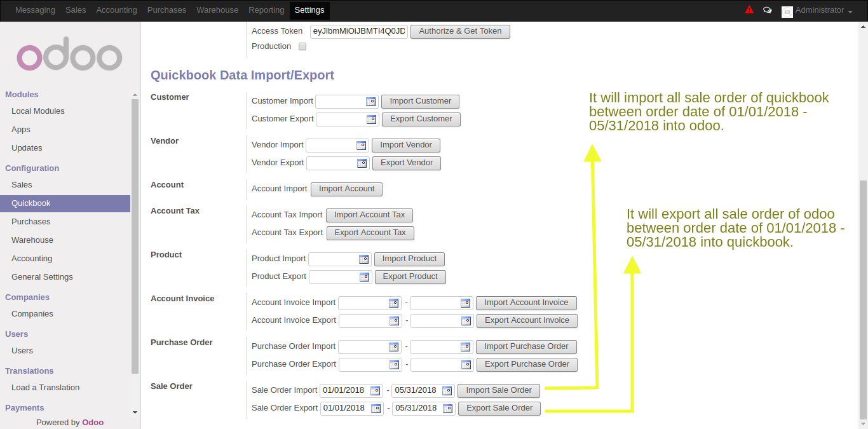Open calendar picker for Vendor Import date
Image resolution: width=868 pixels, height=429 pixels.
pos(361,146)
